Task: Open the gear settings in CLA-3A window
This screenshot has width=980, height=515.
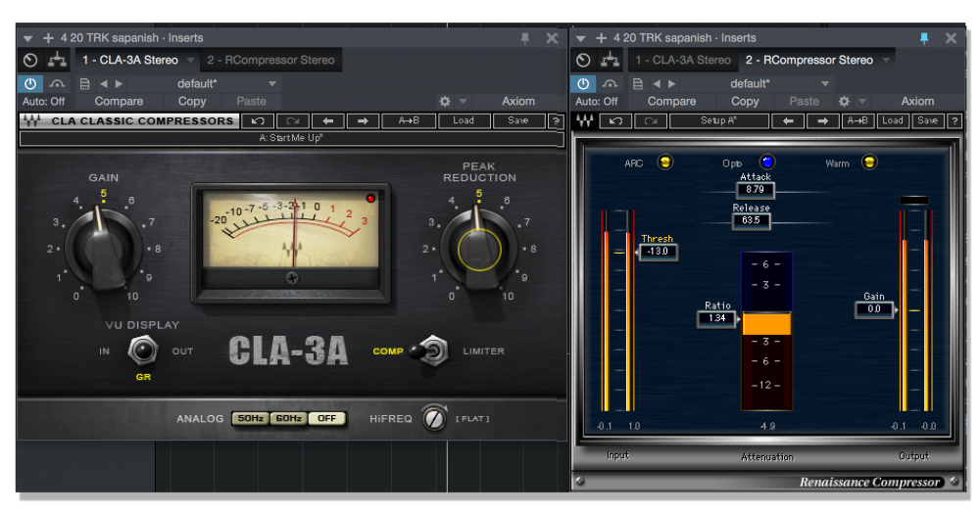Action: (445, 101)
